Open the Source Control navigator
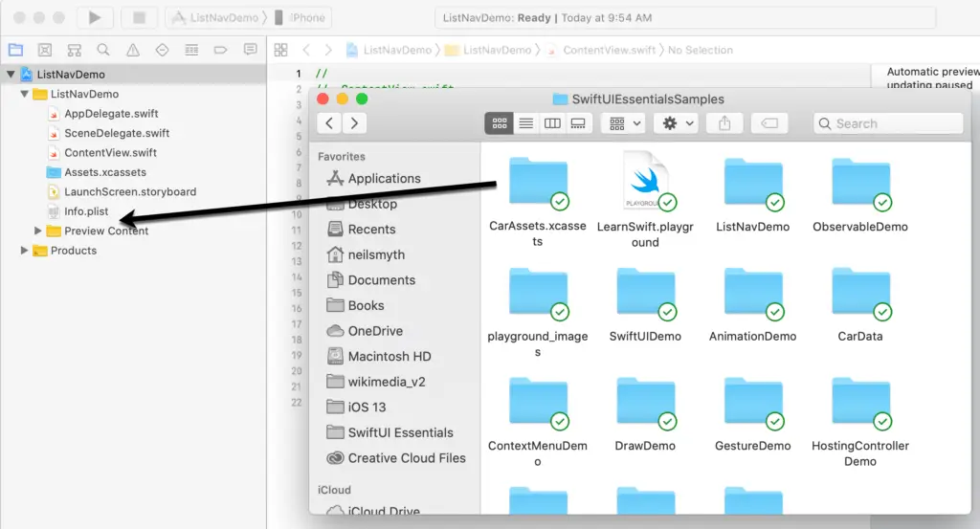Viewport: 980px width, 529px height. 45,50
